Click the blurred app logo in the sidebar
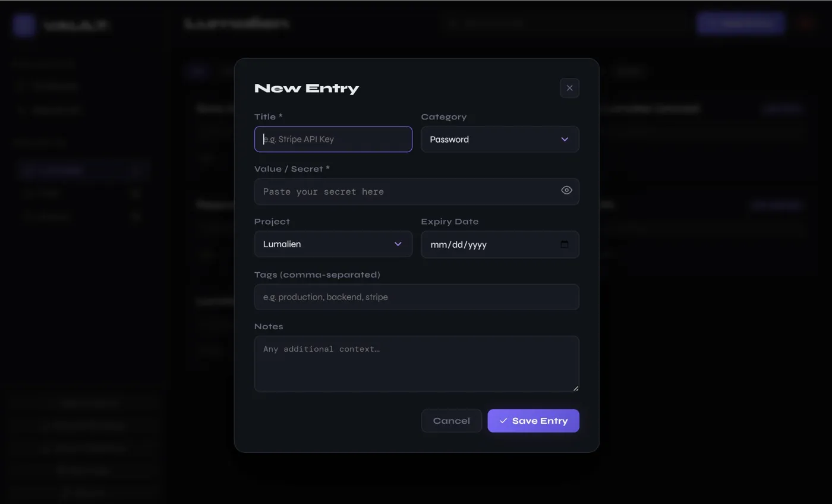 tap(24, 25)
